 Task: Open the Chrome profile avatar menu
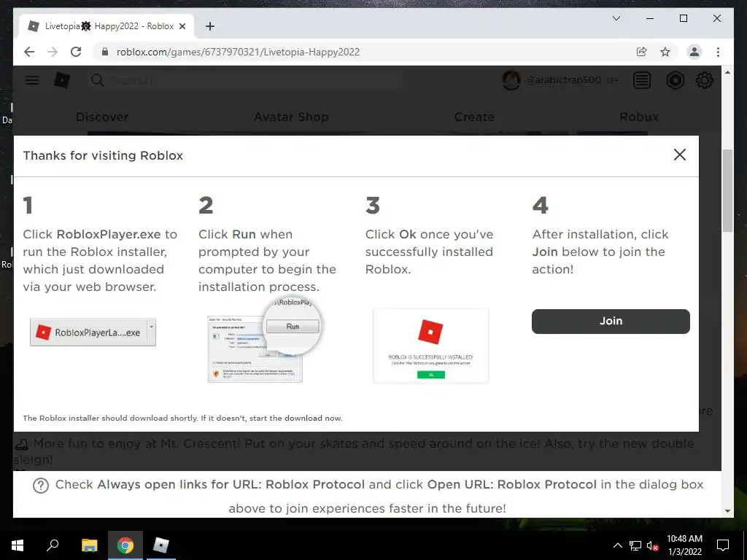pos(694,52)
